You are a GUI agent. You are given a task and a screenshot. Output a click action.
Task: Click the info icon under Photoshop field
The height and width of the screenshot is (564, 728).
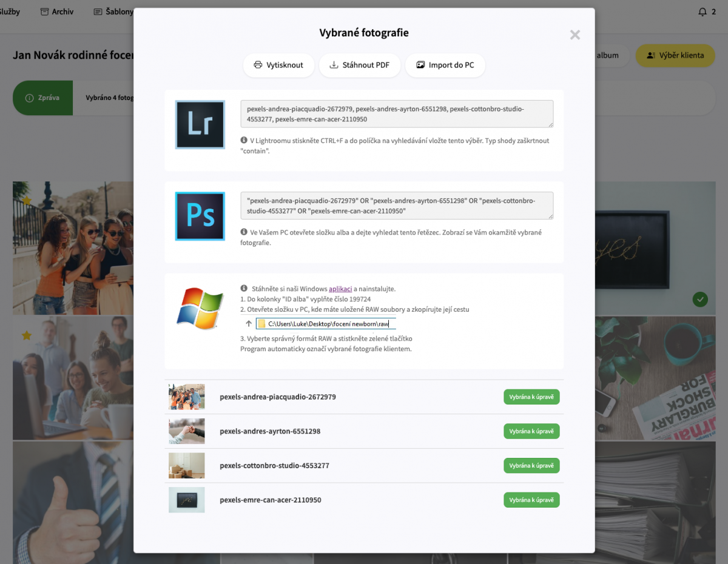coord(244,232)
